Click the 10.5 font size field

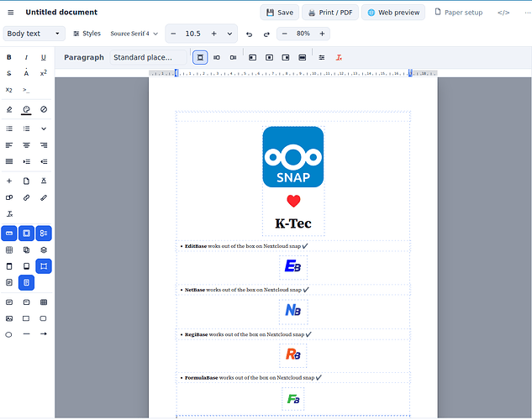point(192,34)
